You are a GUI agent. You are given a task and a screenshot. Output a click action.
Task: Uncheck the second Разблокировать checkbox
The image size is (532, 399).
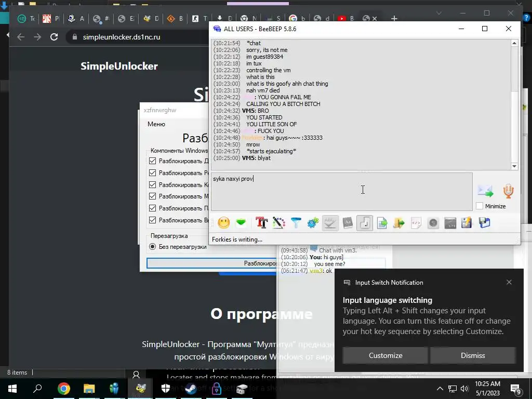click(152, 172)
